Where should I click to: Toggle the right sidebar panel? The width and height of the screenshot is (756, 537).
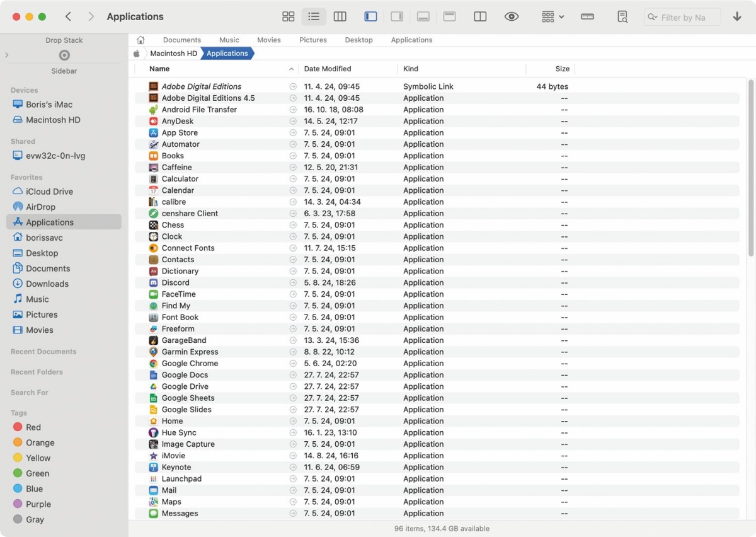pos(397,17)
